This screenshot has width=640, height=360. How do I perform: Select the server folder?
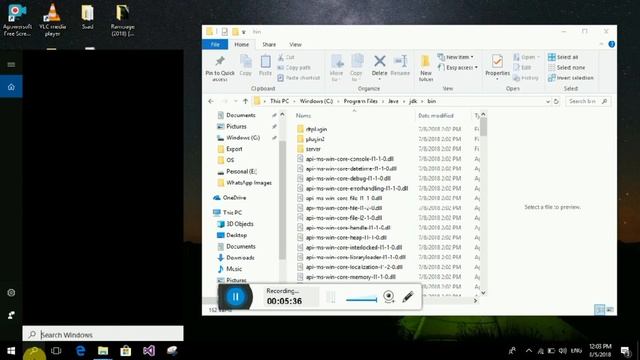click(313, 149)
